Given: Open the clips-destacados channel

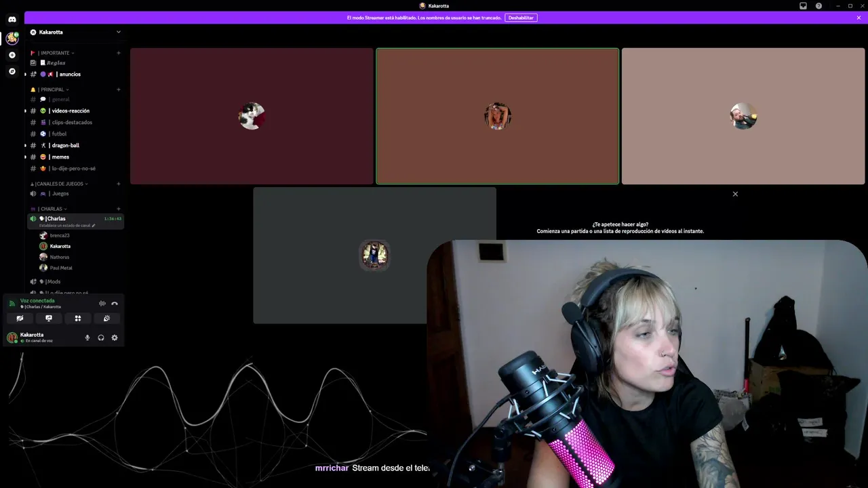Looking at the screenshot, I should point(75,123).
